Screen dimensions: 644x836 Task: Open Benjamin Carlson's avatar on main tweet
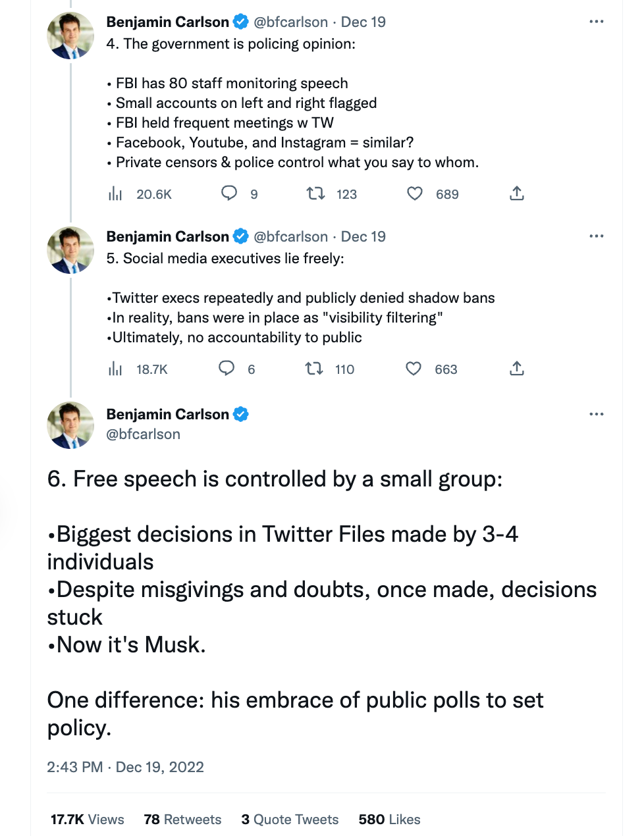pyautogui.click(x=70, y=425)
